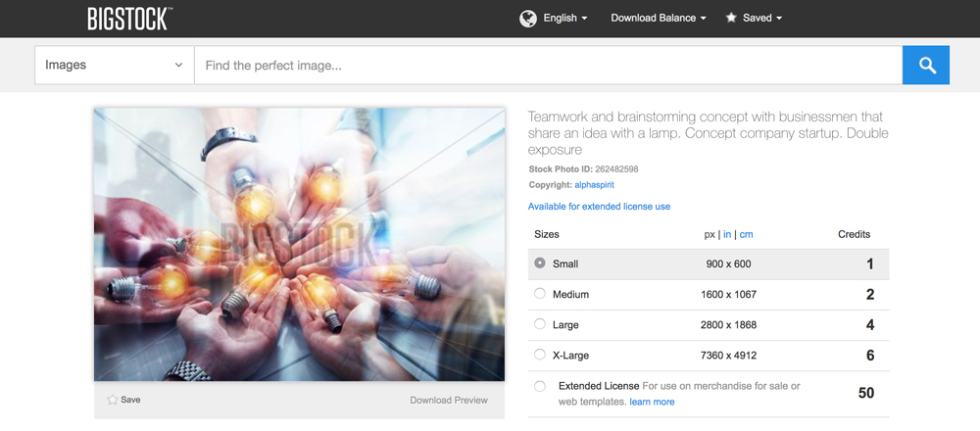
Task: Click the 50 credits value
Action: (x=866, y=393)
